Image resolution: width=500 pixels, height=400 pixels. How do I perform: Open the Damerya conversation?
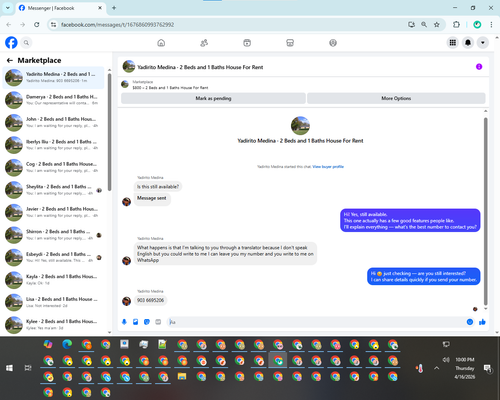click(53, 100)
